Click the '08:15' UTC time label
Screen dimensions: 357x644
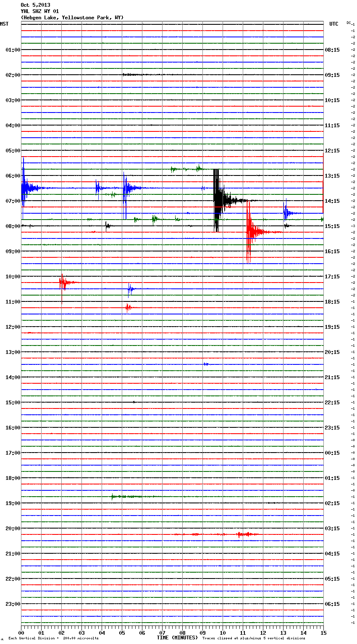coord(332,50)
